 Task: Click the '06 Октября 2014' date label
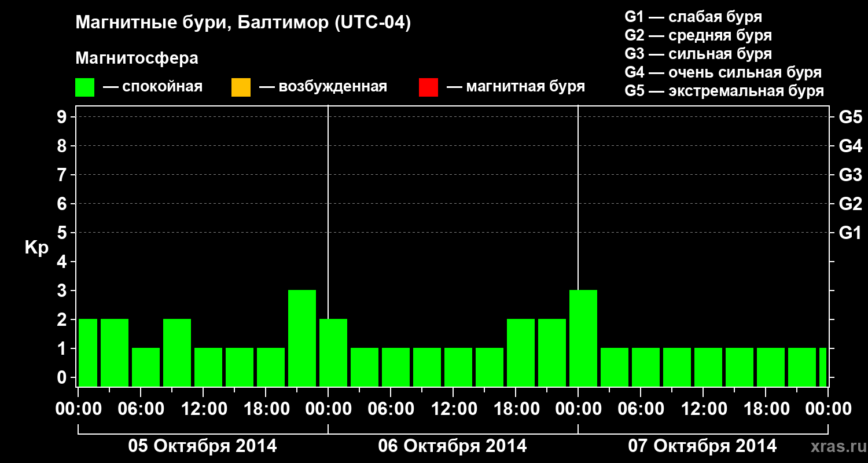[453, 446]
